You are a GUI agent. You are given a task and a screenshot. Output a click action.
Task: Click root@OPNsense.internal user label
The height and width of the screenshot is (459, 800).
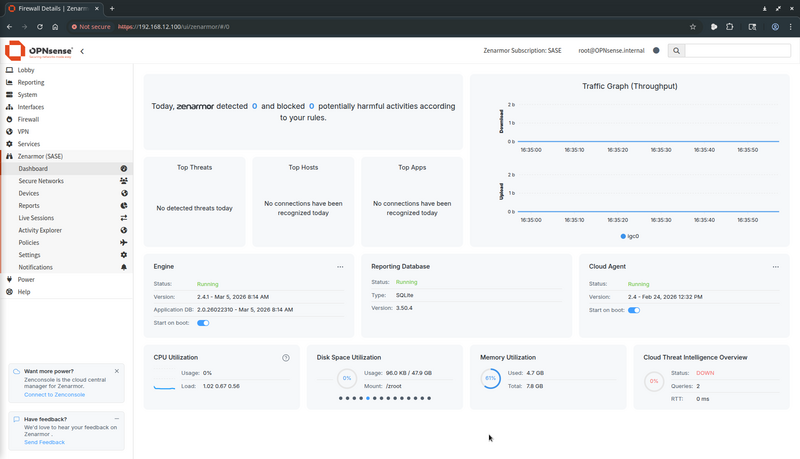click(x=611, y=50)
